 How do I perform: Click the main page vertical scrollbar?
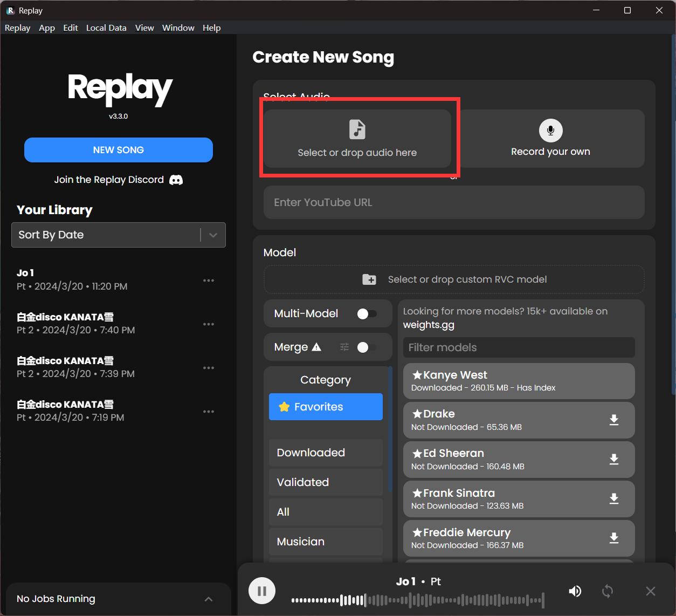pos(673,215)
